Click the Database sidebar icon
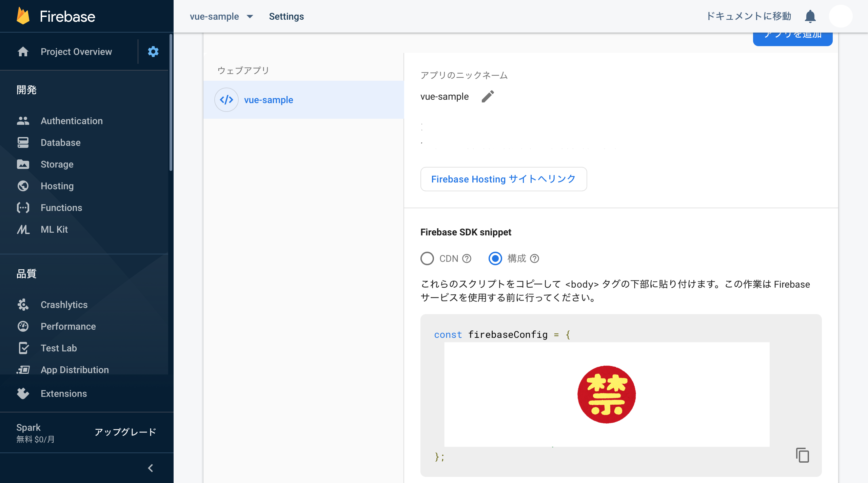 [23, 142]
